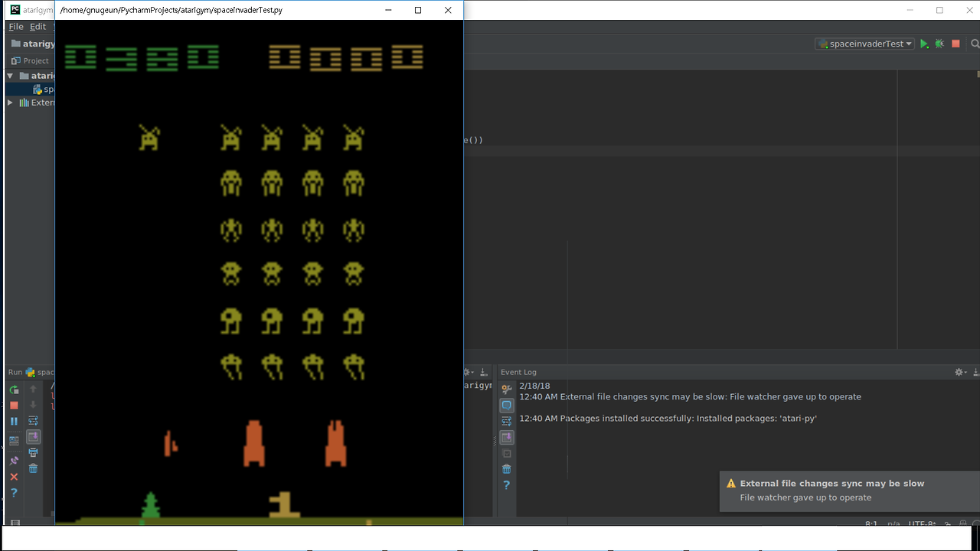Open the spaceinvaderTest run configuration dropdown
Viewport: 980px width, 551px height.
(x=865, y=44)
